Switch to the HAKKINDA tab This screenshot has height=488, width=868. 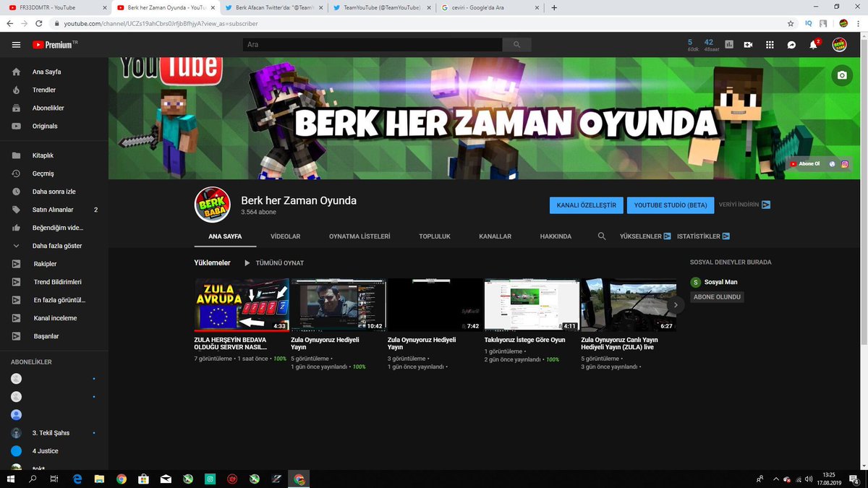[556, 236]
